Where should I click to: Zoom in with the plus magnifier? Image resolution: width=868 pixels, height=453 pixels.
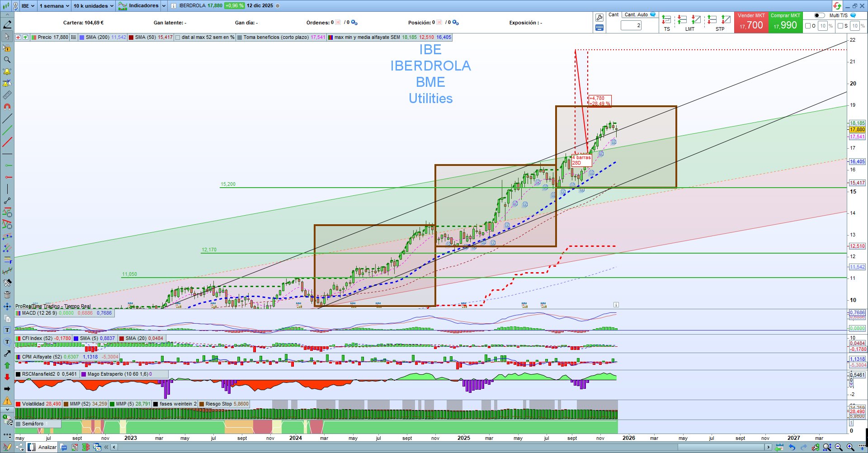[x=850, y=448]
